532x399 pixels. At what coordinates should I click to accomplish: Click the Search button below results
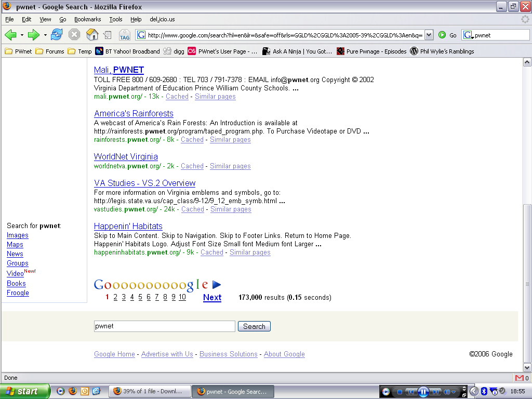pos(254,326)
